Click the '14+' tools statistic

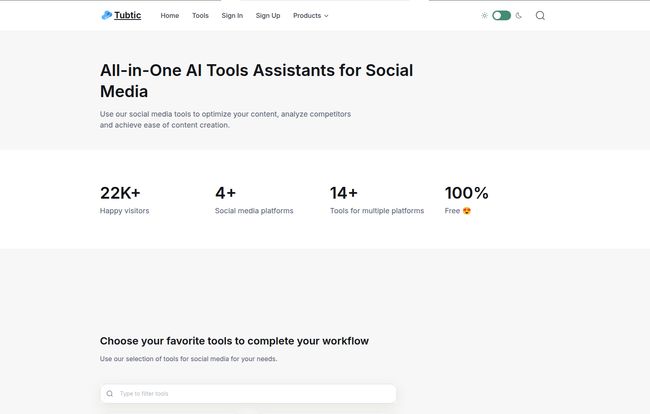click(x=344, y=193)
